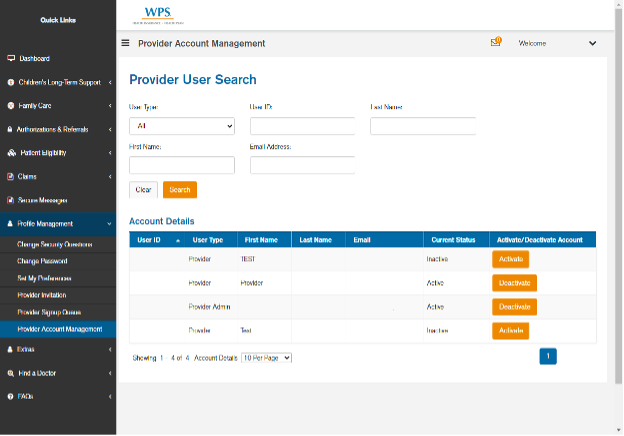Open the 10 Per Page dropdown
This screenshot has width=624, height=436.
tap(266, 357)
